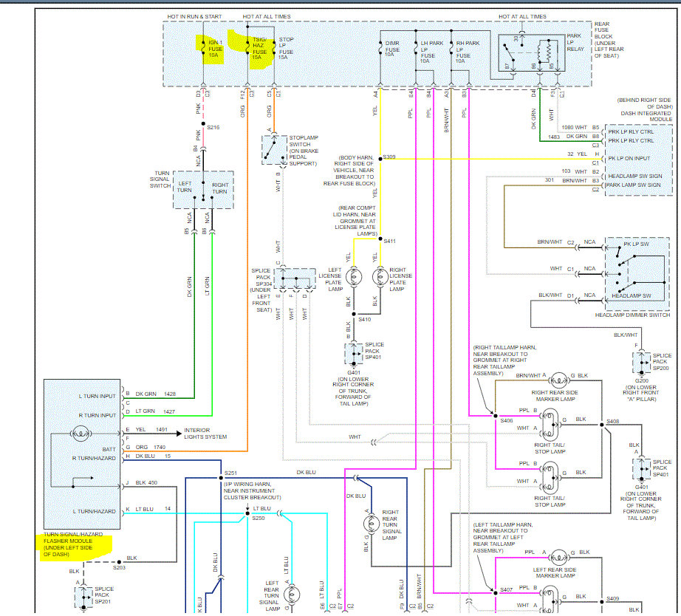Screen dimensions: 681x616
Task: Select the I/P WIRING HARN note text
Action: pyautogui.click(x=253, y=491)
